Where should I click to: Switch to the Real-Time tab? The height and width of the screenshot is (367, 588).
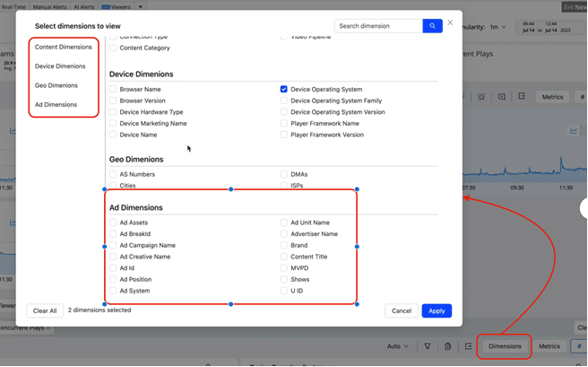pyautogui.click(x=13, y=7)
